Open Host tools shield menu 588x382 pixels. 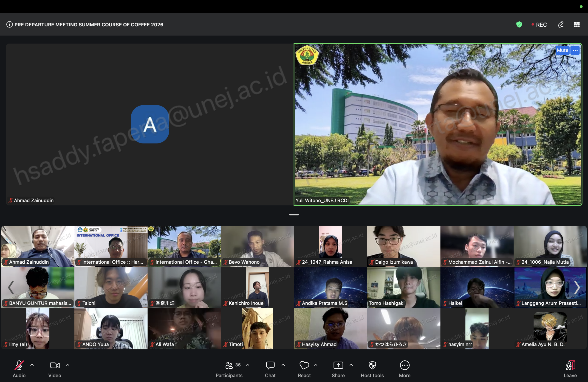point(372,369)
